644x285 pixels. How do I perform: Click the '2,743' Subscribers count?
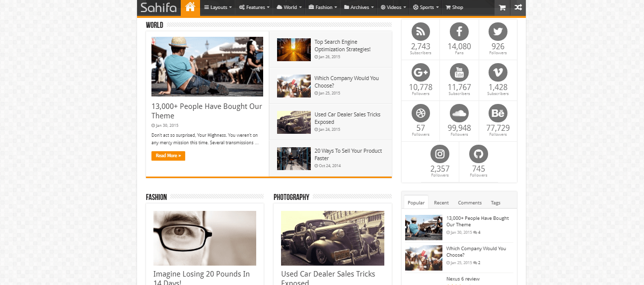click(x=421, y=46)
